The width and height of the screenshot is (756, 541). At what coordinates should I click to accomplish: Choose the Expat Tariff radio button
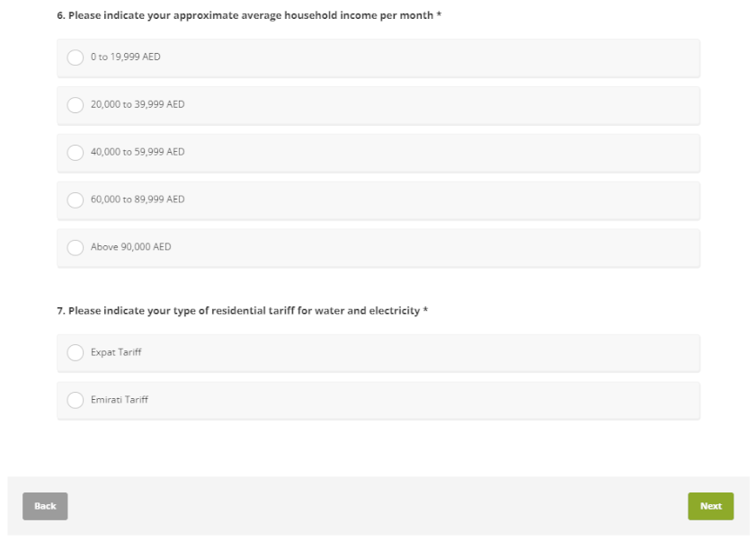(76, 352)
